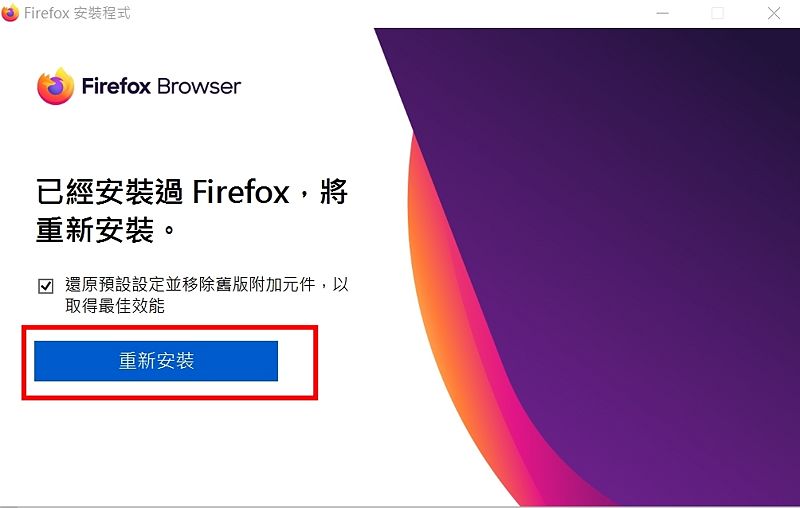Image resolution: width=800 pixels, height=508 pixels.
Task: Uncheck the 還原預設設定 checkbox
Action: [x=45, y=286]
